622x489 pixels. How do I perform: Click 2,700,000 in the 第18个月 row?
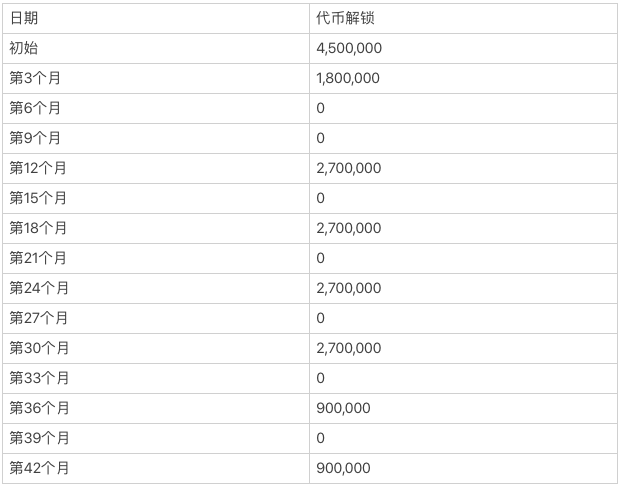point(349,228)
